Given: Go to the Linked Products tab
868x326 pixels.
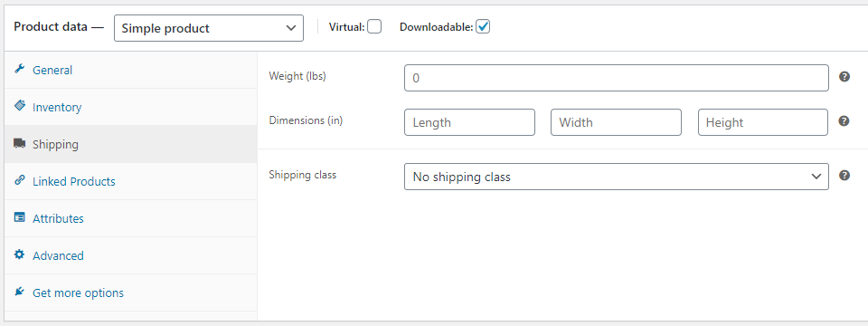Looking at the screenshot, I should pos(130,181).
